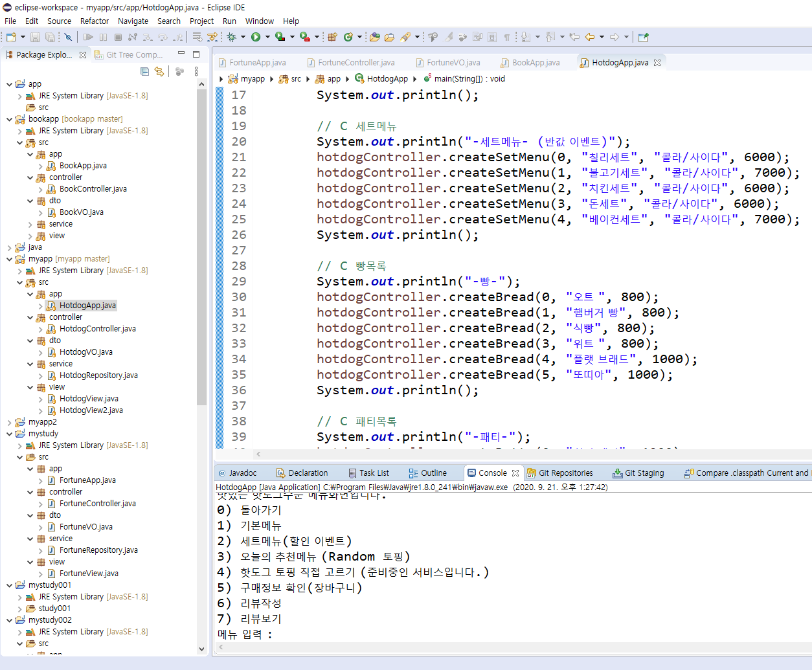Click the Skip All Breakpoints icon

pos(68,37)
